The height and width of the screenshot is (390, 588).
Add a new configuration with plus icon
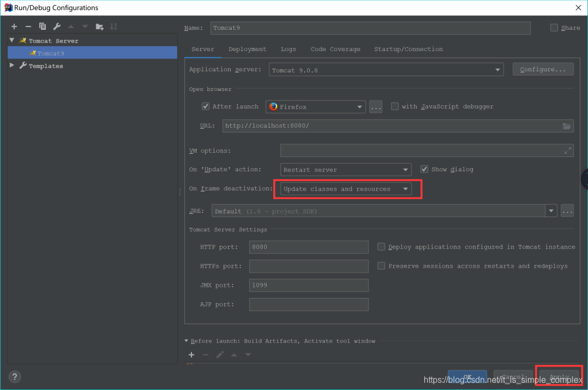[x=14, y=27]
